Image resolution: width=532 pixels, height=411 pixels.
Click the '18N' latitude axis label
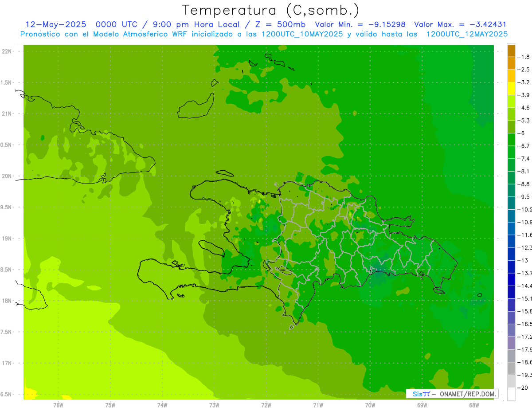point(6,301)
